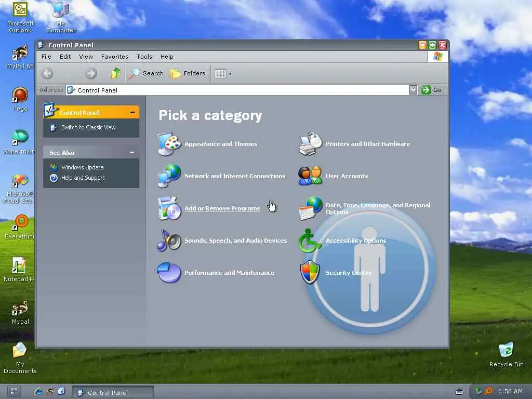Viewport: 532px width, 399px height.
Task: Toggle the Folders pane button
Action: pos(188,73)
